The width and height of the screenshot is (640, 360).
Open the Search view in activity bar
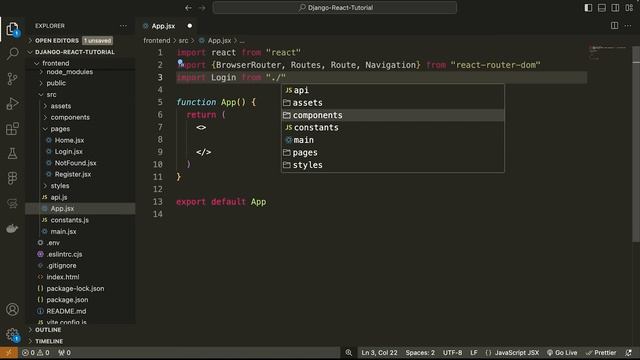(12, 53)
